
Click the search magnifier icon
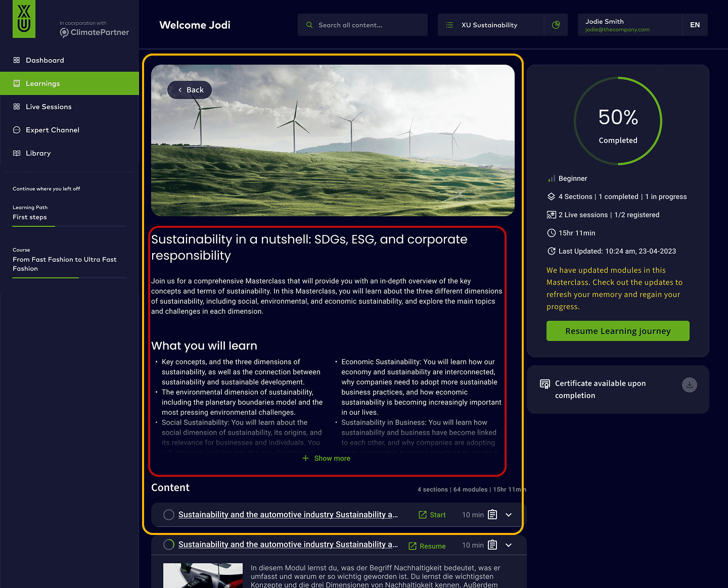309,25
